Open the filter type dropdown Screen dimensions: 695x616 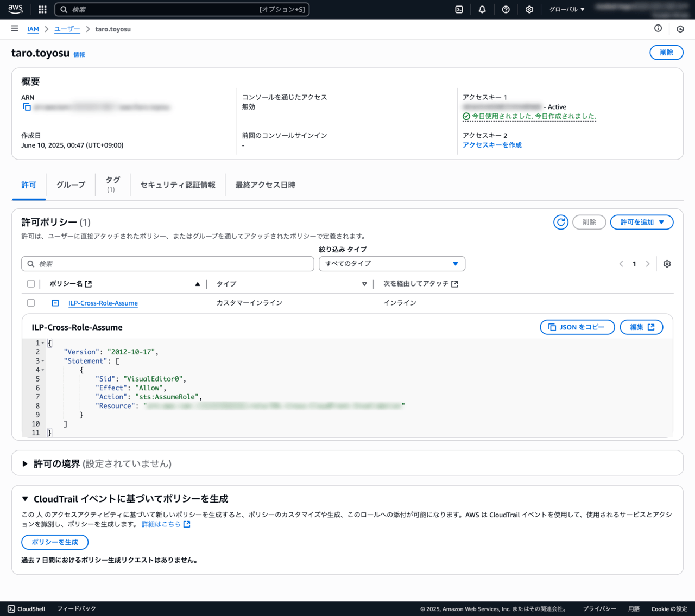[392, 264]
